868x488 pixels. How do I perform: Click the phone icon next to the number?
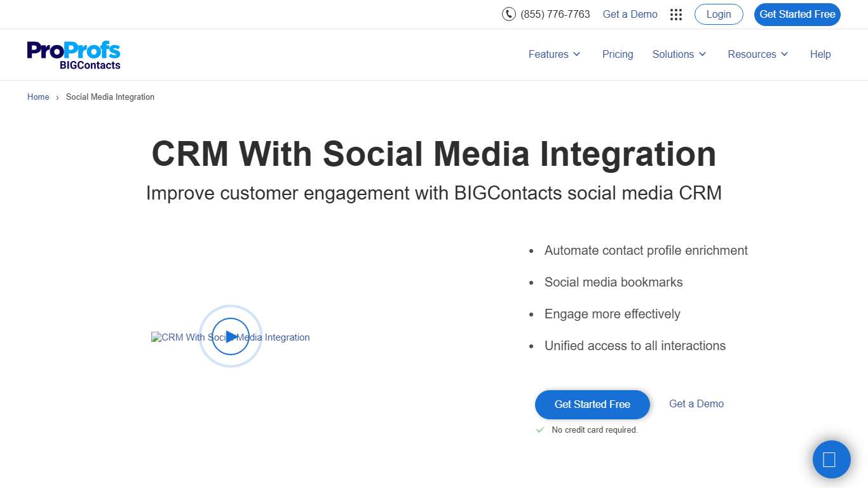[508, 14]
